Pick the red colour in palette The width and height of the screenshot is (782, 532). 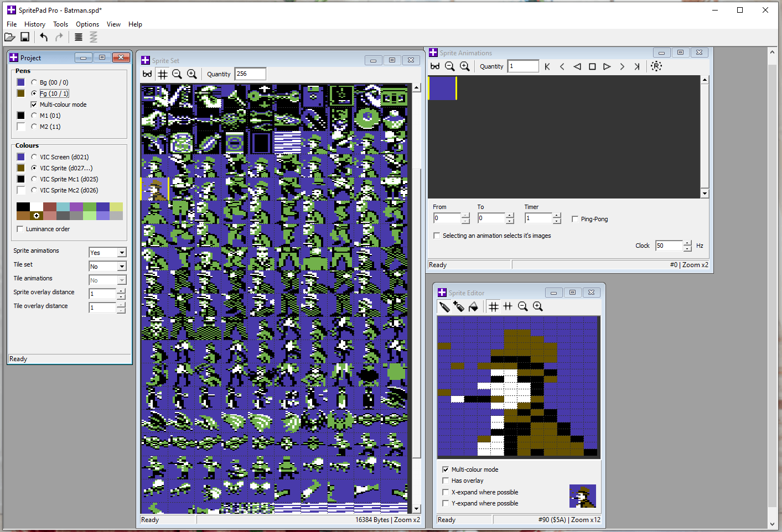[x=50, y=207]
